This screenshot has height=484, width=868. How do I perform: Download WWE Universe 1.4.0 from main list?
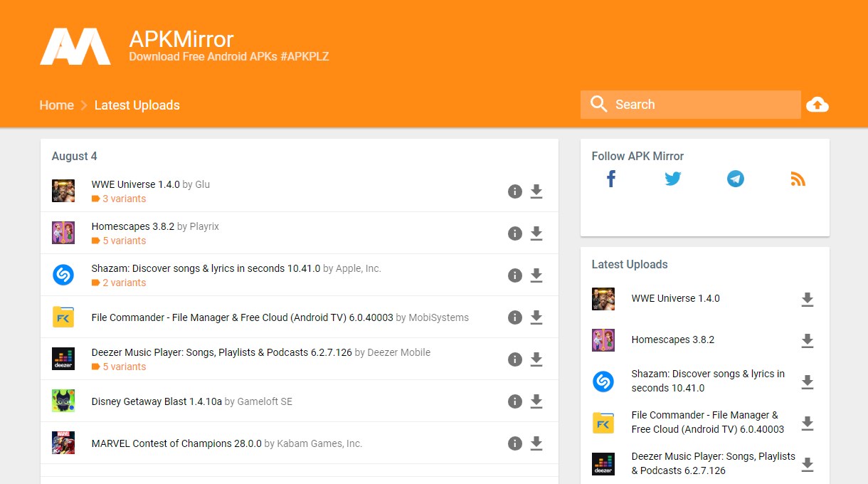point(536,191)
